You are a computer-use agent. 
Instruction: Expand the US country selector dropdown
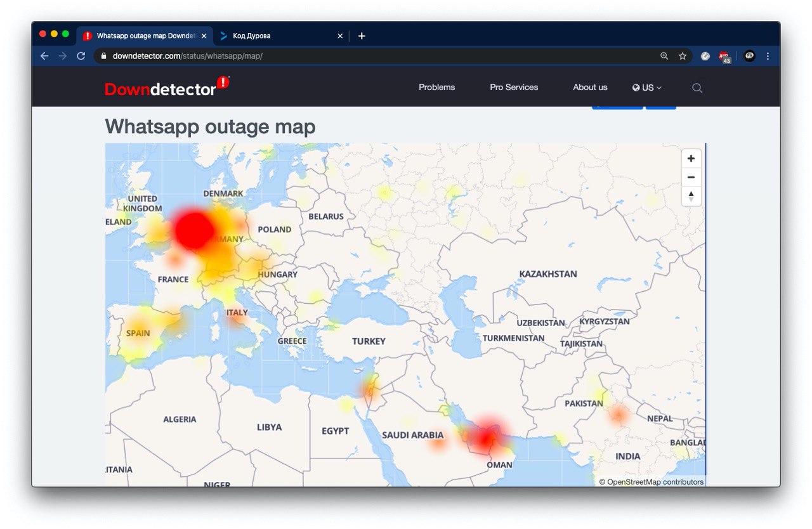click(x=647, y=88)
